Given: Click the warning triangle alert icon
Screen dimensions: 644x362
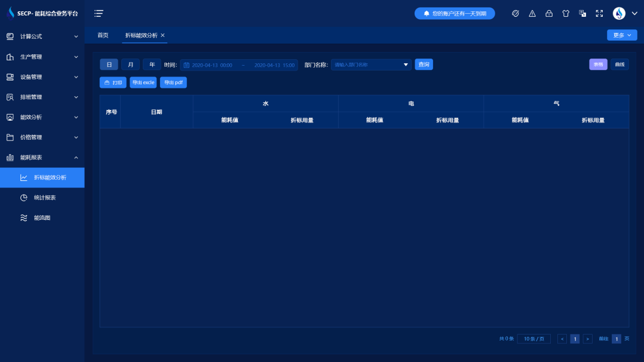Looking at the screenshot, I should pyautogui.click(x=532, y=13).
